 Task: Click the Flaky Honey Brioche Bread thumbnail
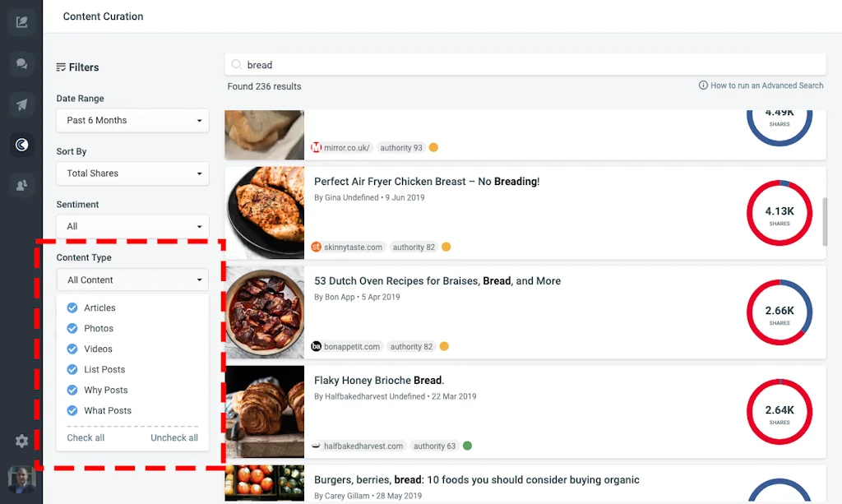[x=265, y=412]
